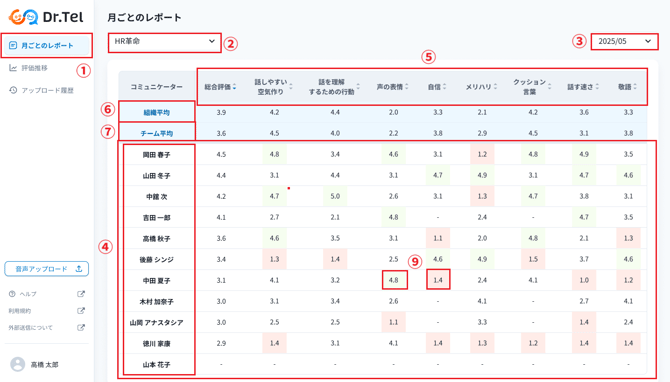Screen dimensions: 670x382
Task: Click the user avatar icon
Action: click(18, 364)
